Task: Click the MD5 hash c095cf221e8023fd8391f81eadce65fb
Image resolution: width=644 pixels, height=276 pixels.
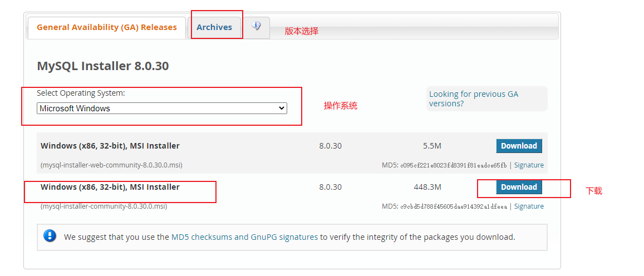Action: coord(454,165)
